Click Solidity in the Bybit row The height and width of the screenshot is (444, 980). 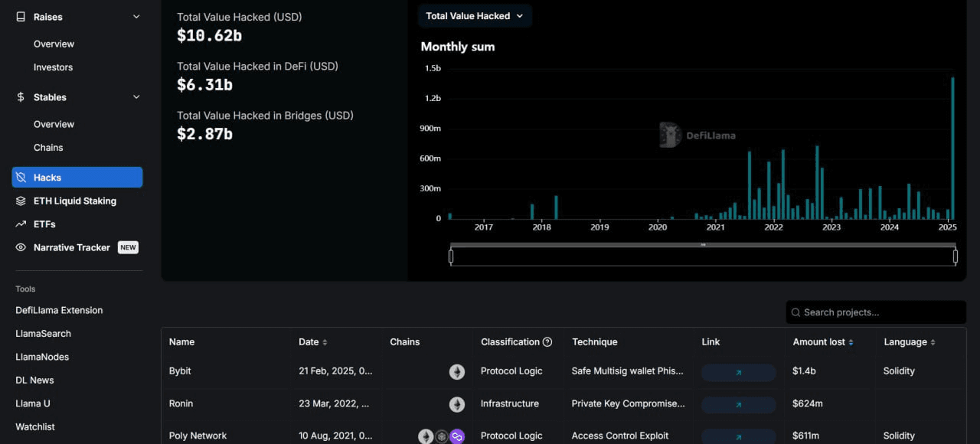tap(899, 371)
